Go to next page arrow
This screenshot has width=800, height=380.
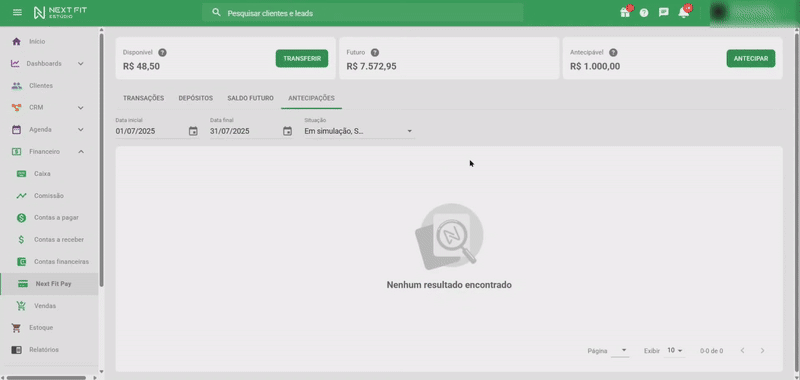tap(762, 350)
